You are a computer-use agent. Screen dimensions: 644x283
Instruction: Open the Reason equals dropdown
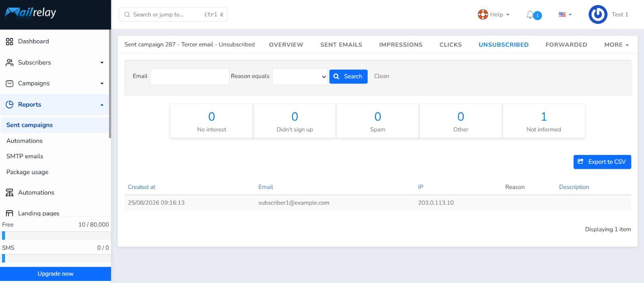(x=300, y=76)
